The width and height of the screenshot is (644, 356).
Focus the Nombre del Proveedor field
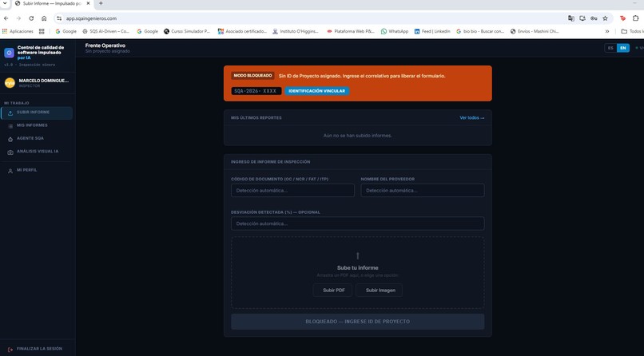[x=422, y=190]
